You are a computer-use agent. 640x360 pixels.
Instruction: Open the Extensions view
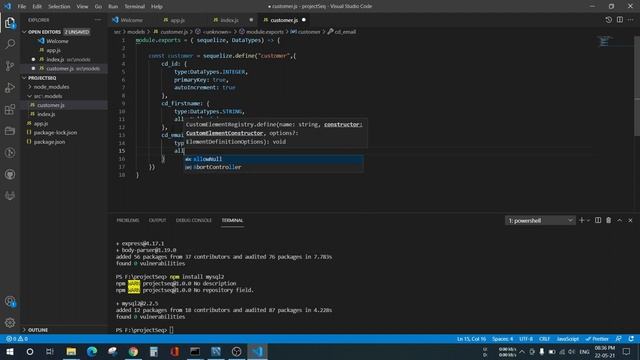[x=10, y=109]
